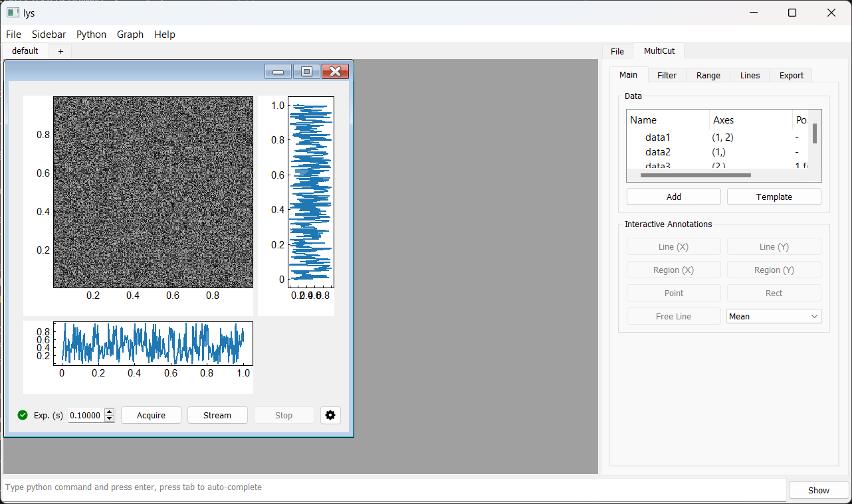Image resolution: width=852 pixels, height=504 pixels.
Task: Increase exposure time with up arrow
Action: point(110,412)
